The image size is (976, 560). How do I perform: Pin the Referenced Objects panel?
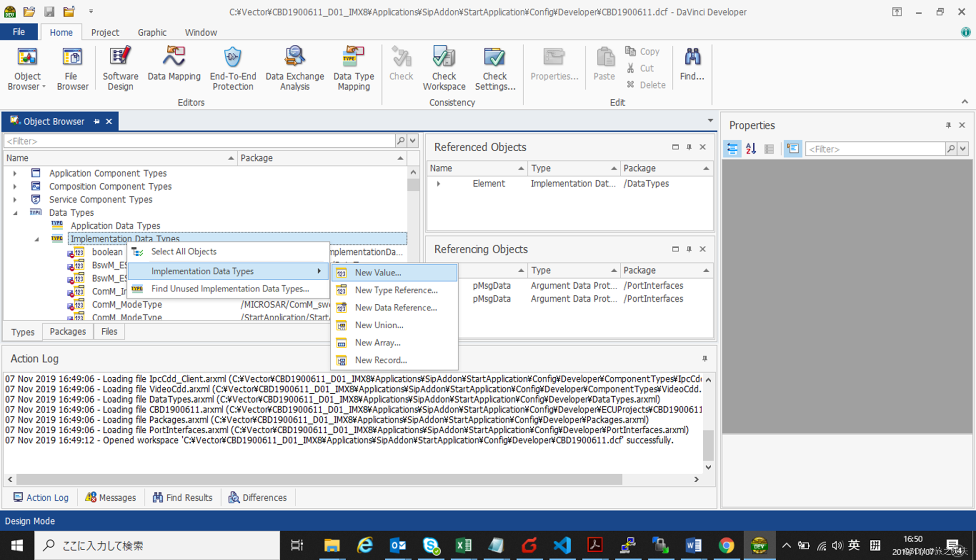click(x=689, y=147)
